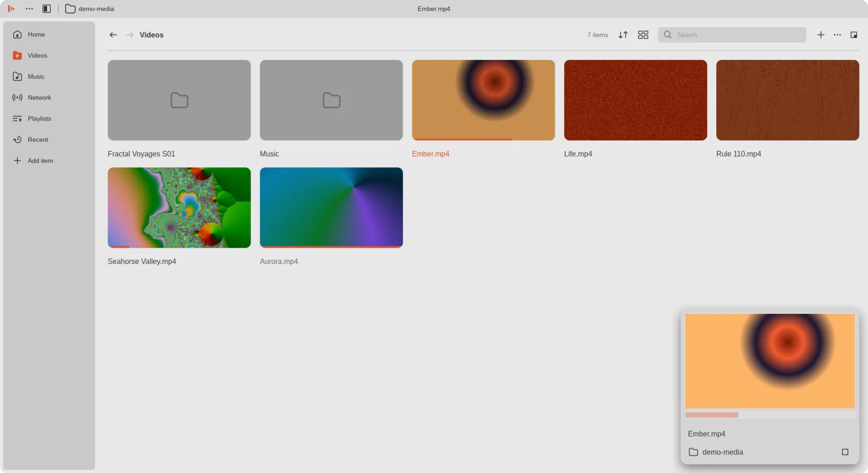Navigate forward with the right arrow

130,35
